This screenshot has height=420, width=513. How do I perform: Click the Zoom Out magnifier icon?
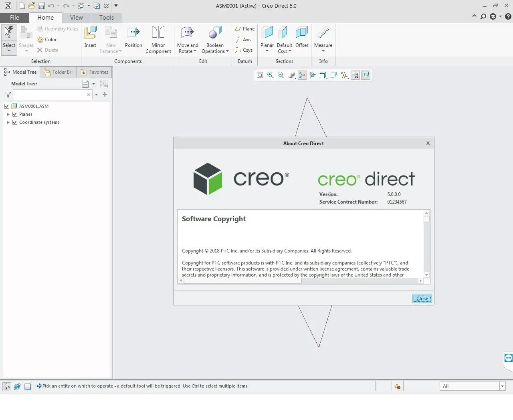[281, 75]
